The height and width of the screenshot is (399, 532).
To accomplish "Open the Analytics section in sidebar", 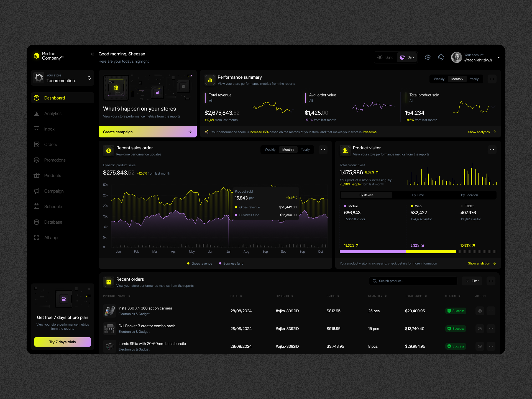I will 53,113.
